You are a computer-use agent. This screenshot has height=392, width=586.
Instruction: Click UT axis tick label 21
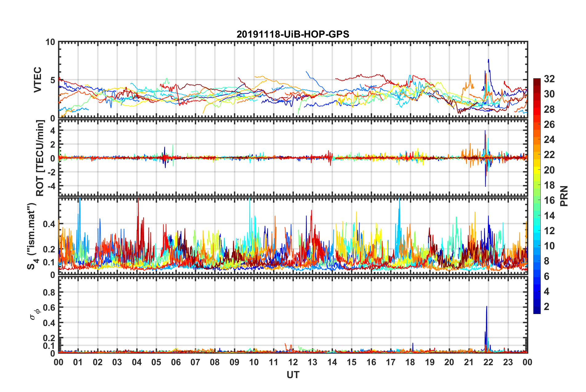[x=469, y=362]
